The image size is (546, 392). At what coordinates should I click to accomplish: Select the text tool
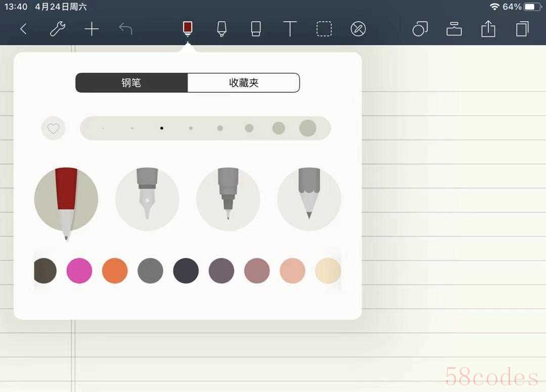[x=290, y=29]
